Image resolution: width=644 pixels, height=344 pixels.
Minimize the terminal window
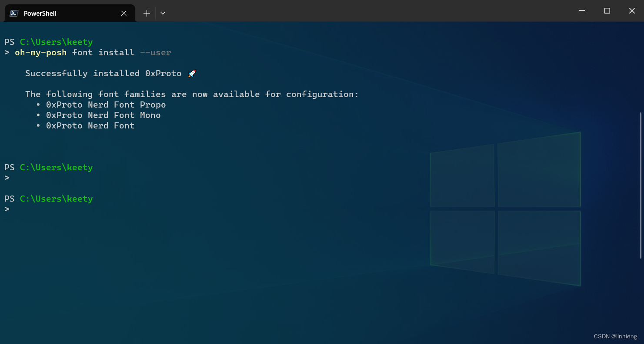[582, 10]
